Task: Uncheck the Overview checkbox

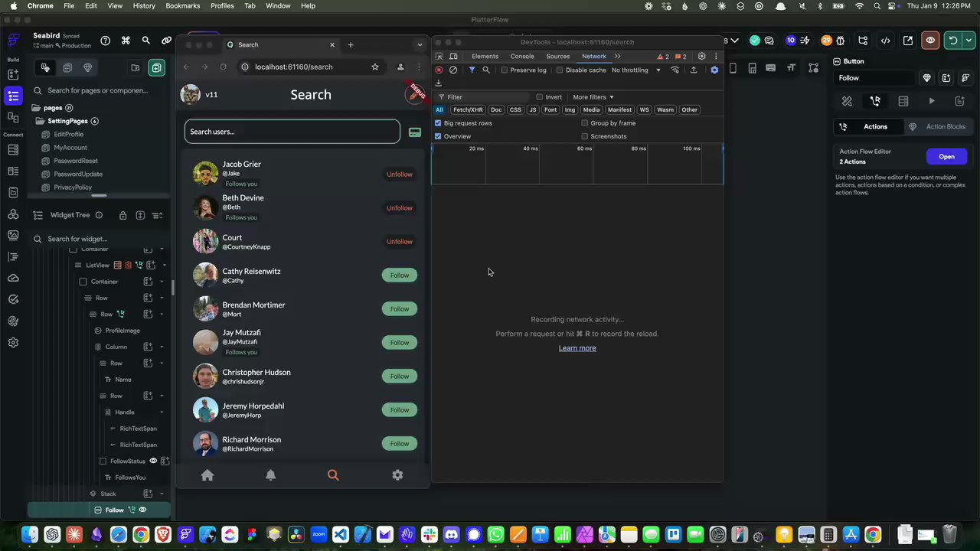Action: [438, 136]
